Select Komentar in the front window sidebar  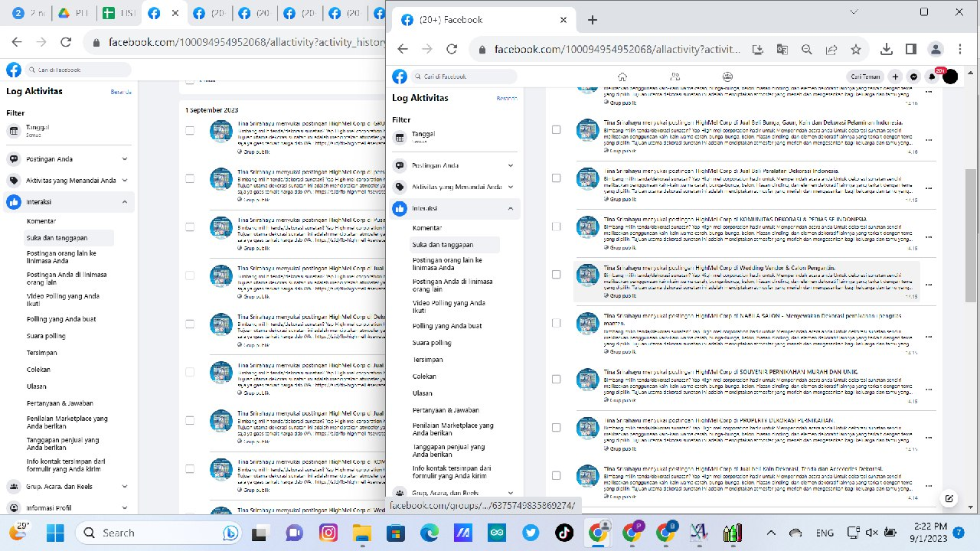(427, 228)
